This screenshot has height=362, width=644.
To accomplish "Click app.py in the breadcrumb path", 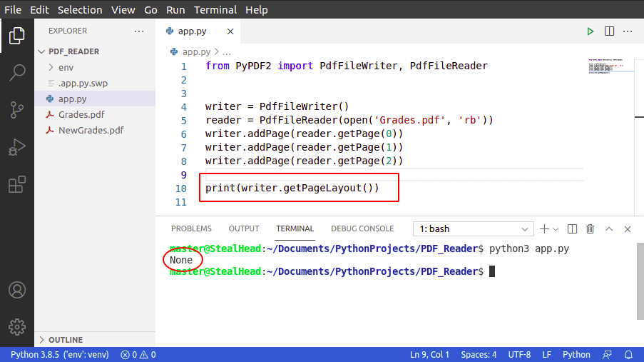I will (196, 52).
